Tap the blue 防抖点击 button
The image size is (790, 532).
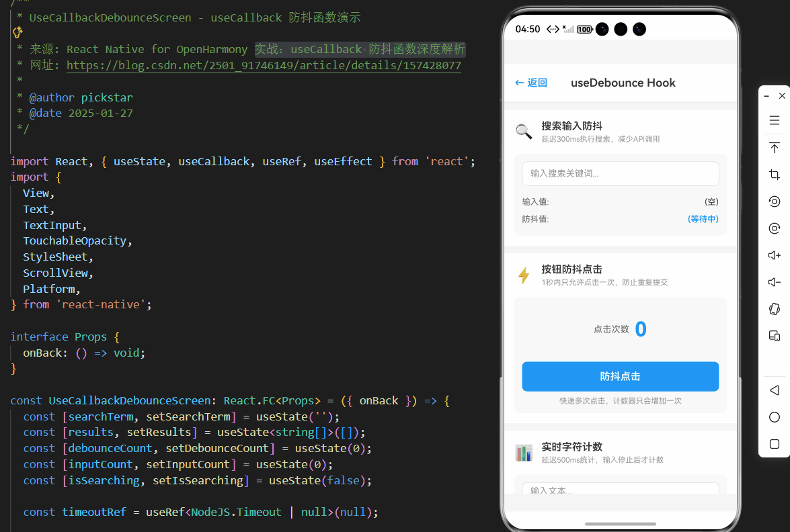620,376
